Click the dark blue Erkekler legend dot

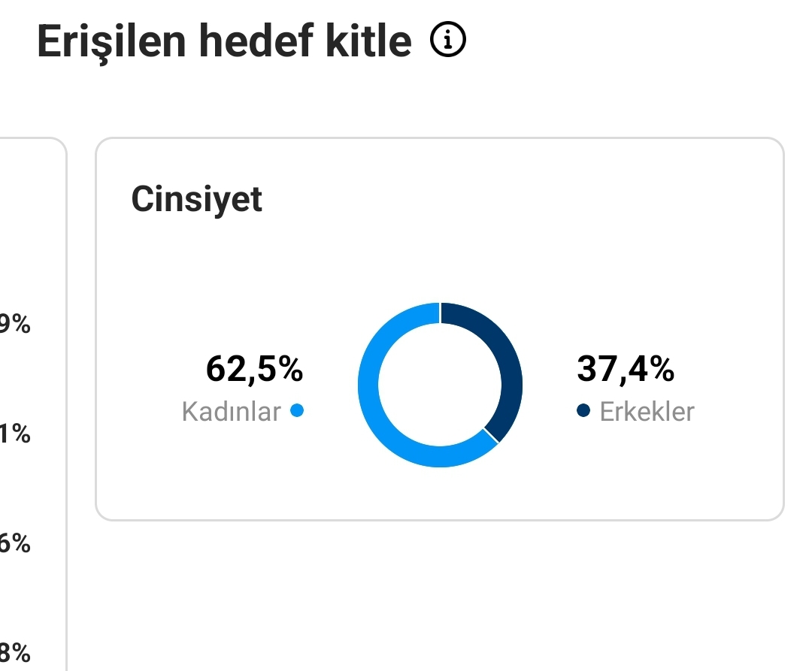pos(583,410)
